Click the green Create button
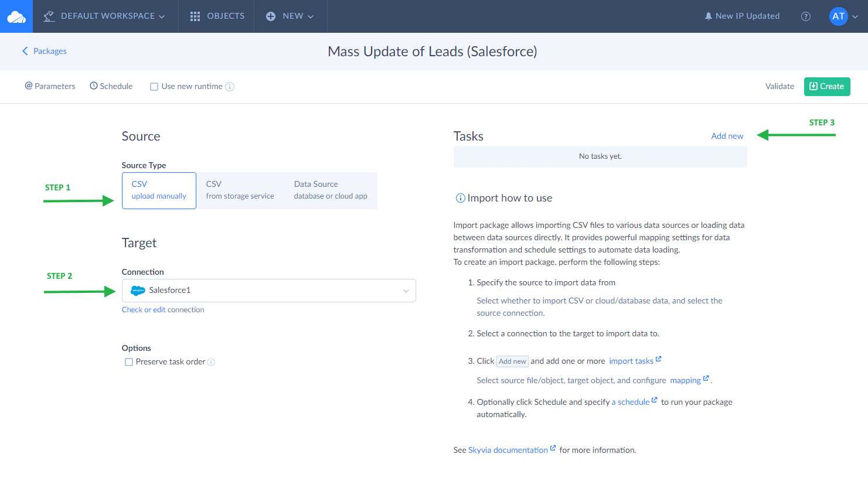Screen dimensions: 868x488 [826, 86]
